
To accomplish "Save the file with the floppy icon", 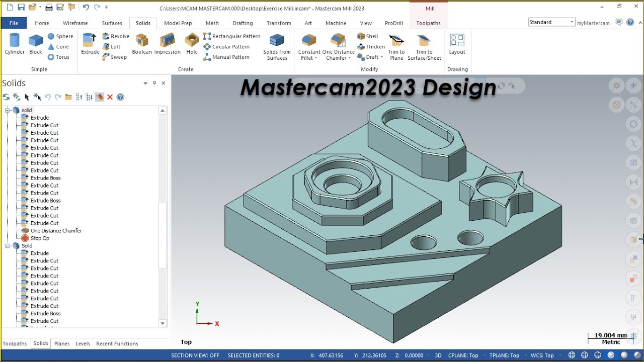I will coord(21,8).
